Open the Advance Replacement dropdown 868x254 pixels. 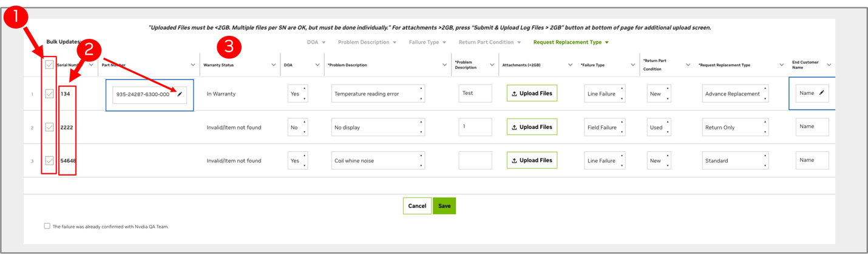click(x=736, y=94)
